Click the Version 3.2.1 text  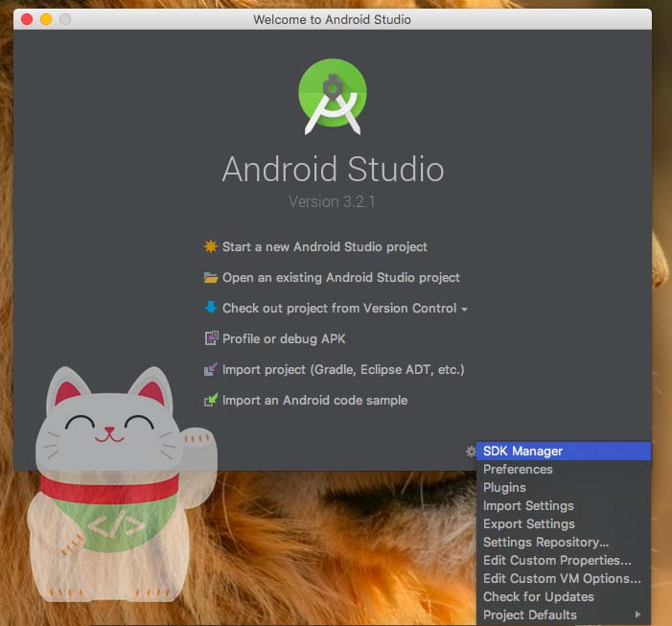(x=332, y=201)
